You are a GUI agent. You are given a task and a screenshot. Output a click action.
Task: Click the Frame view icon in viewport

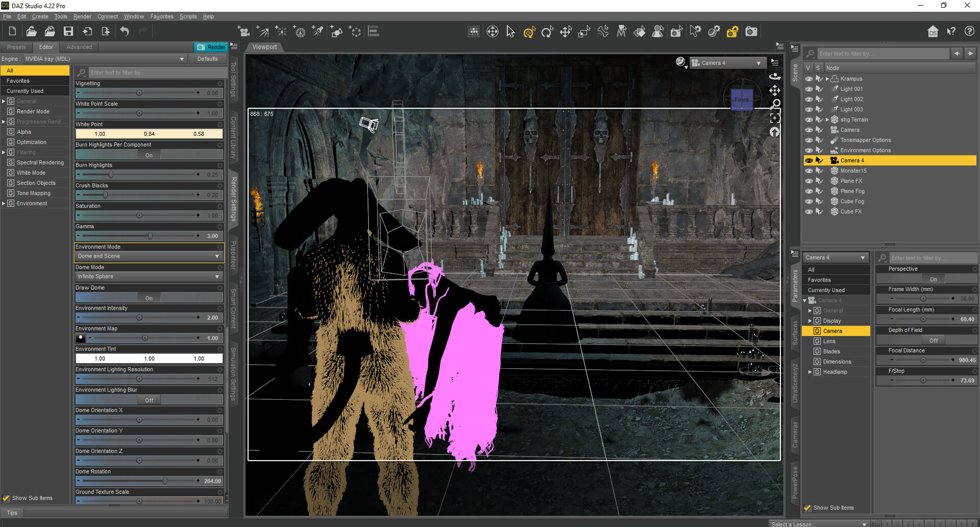pyautogui.click(x=775, y=118)
